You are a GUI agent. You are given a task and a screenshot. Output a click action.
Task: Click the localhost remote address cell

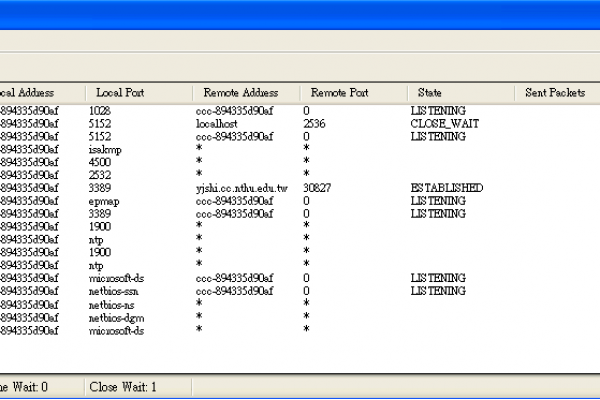216,123
